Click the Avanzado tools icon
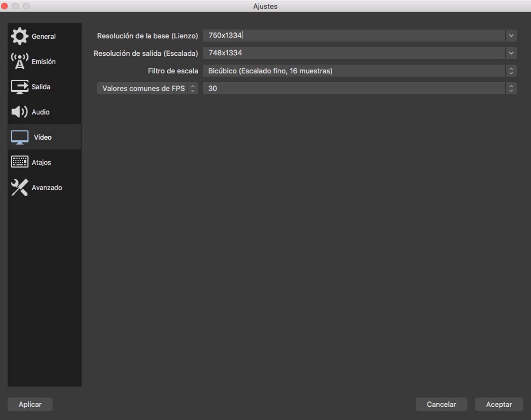This screenshot has height=420, width=531. (x=19, y=187)
